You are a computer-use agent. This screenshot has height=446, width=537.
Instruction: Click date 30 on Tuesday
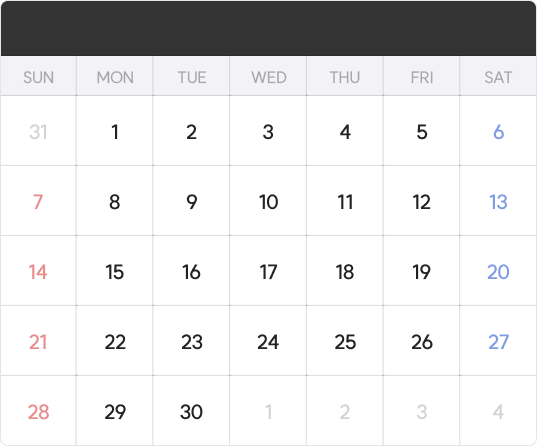(191, 412)
